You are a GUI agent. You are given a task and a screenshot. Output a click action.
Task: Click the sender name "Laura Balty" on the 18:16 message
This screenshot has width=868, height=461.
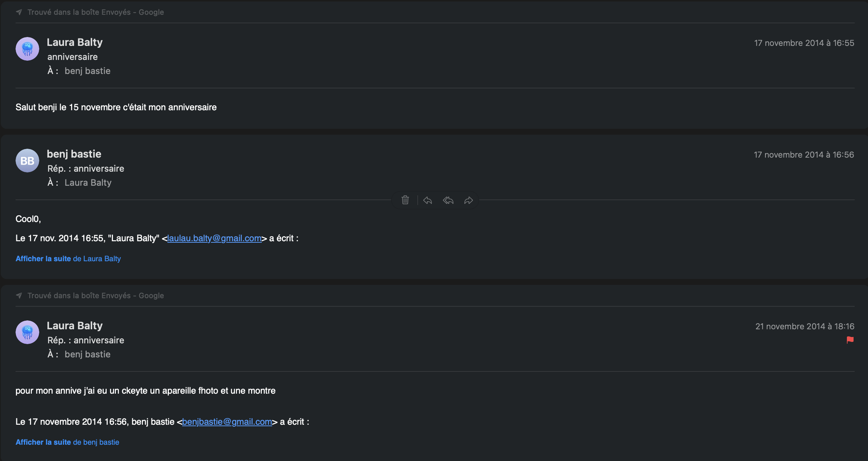click(75, 326)
